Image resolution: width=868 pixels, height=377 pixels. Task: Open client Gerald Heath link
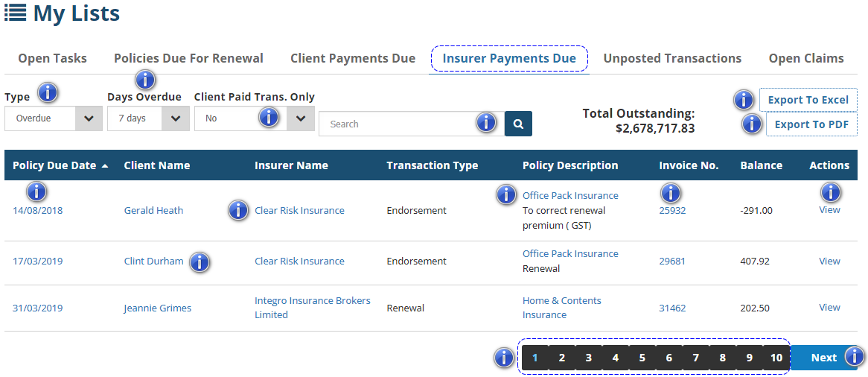coord(153,210)
